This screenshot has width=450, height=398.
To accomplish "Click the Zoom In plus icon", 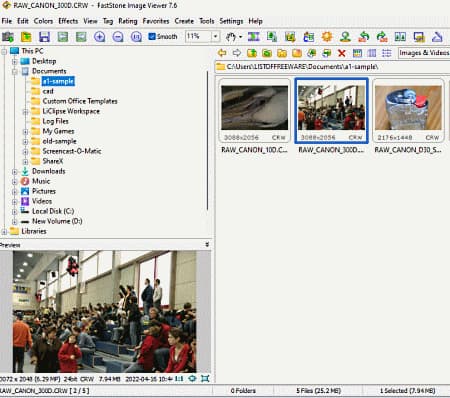I will [x=99, y=36].
